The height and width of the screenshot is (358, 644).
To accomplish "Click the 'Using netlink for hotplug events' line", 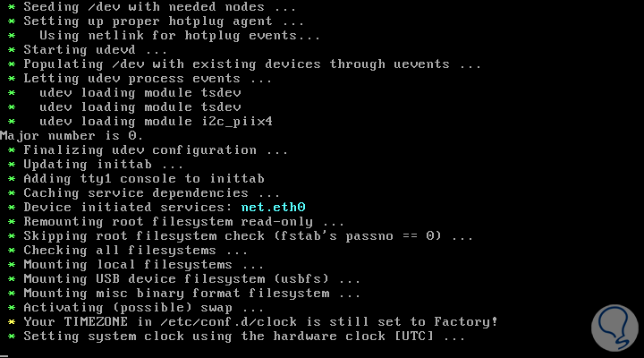I will click(179, 35).
